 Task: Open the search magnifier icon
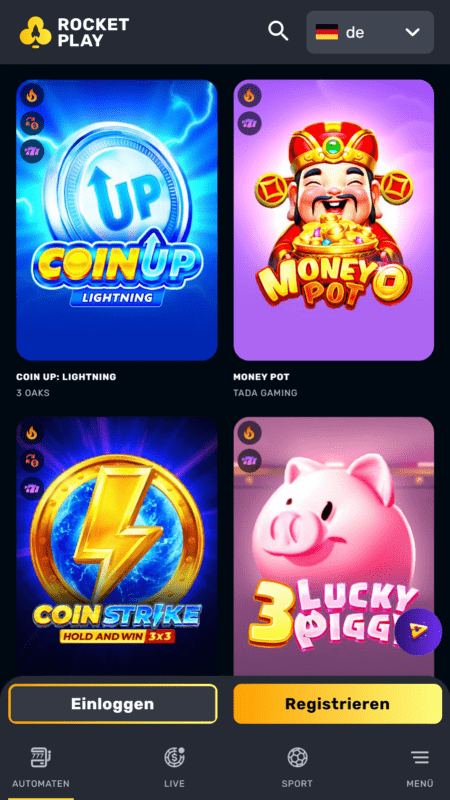click(278, 32)
